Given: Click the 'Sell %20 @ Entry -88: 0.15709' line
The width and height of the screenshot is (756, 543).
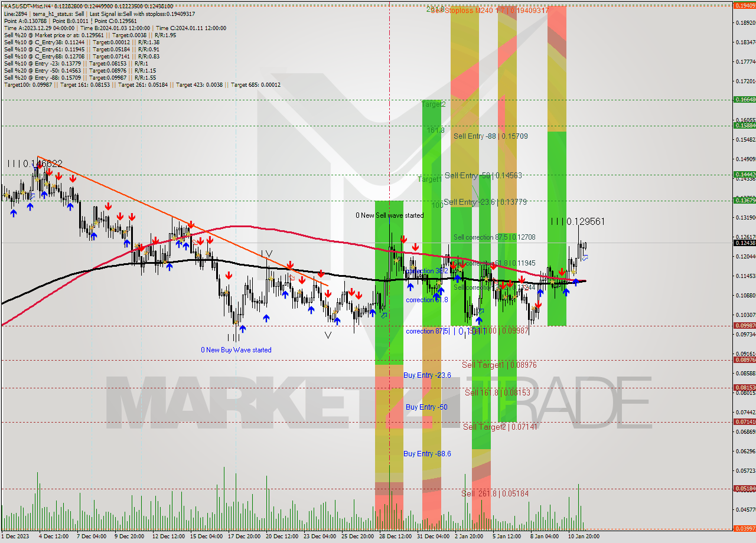Looking at the screenshot, I should (x=80, y=77).
